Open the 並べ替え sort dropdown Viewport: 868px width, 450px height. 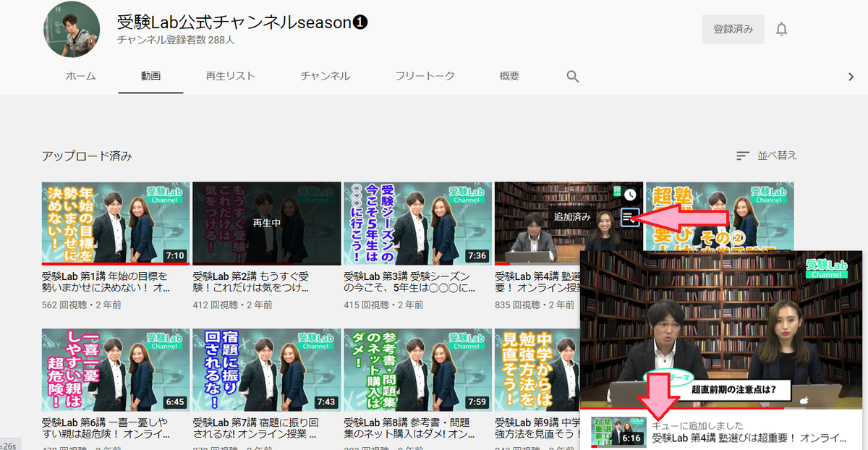pyautogui.click(x=767, y=156)
